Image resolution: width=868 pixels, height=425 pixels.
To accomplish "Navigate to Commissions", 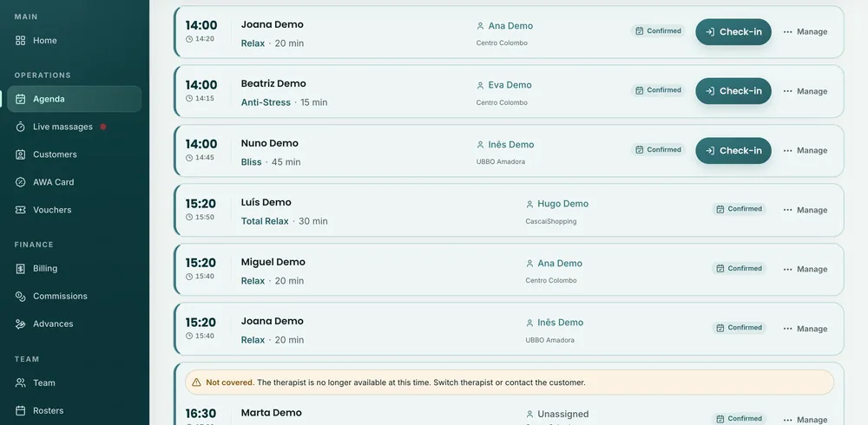I will pyautogui.click(x=74, y=296).
